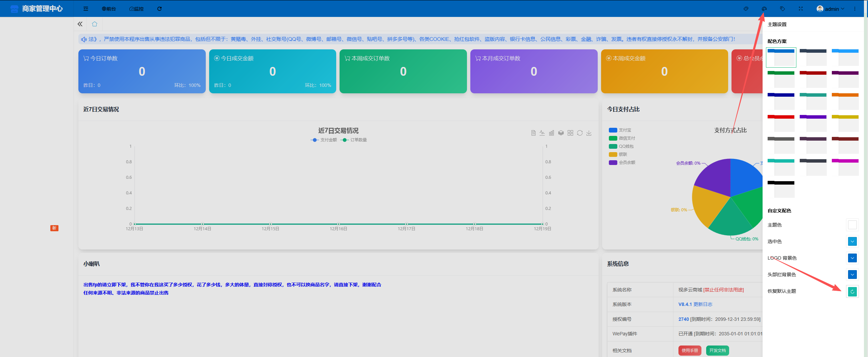Click the 使用手册 button
The width and height of the screenshot is (868, 357).
(690, 350)
